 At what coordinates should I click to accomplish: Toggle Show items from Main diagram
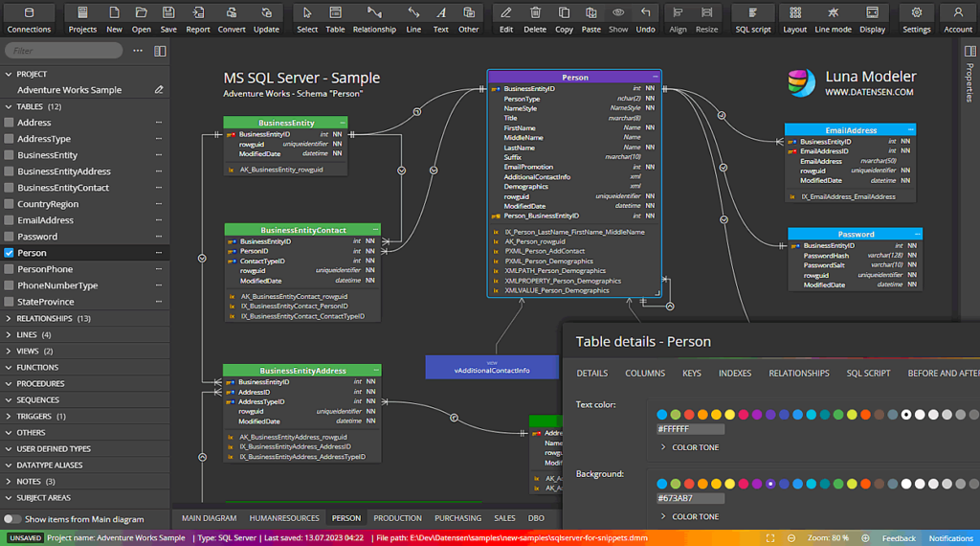click(11, 519)
